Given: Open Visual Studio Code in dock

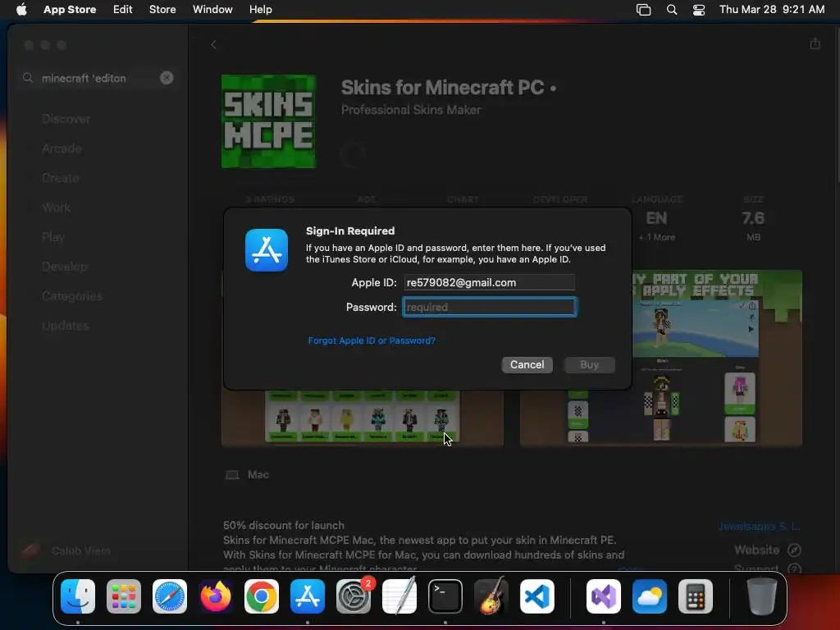Looking at the screenshot, I should (536, 596).
